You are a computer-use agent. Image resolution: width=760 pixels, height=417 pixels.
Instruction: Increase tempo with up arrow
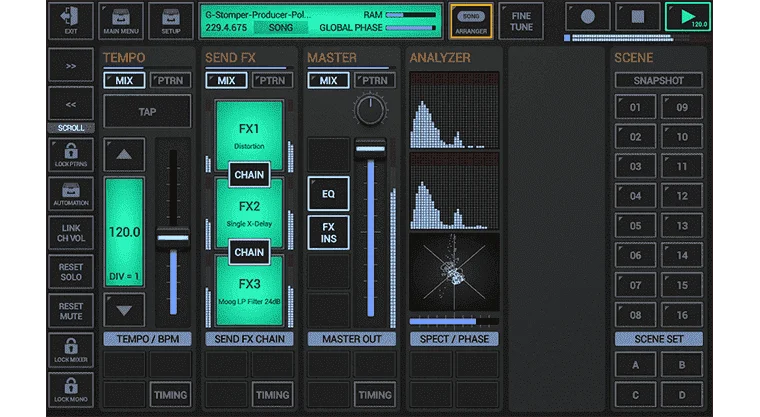(x=124, y=155)
